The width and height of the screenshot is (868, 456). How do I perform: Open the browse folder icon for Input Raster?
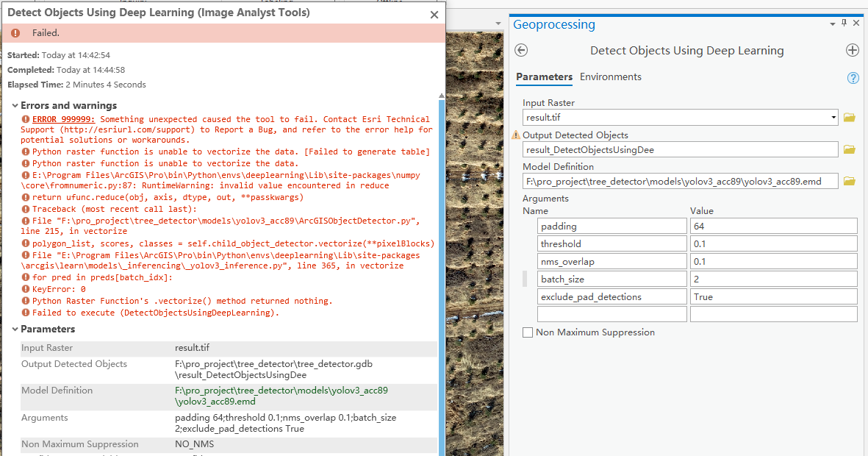coord(851,117)
